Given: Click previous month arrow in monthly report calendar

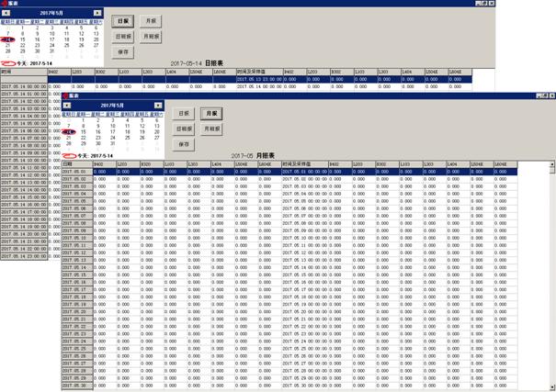Looking at the screenshot, I should coord(67,106).
